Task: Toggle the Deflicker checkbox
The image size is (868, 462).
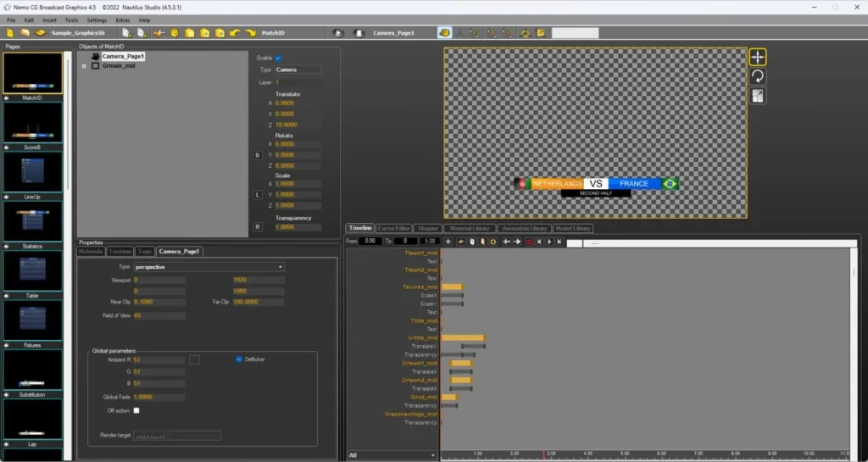Action: pos(239,359)
